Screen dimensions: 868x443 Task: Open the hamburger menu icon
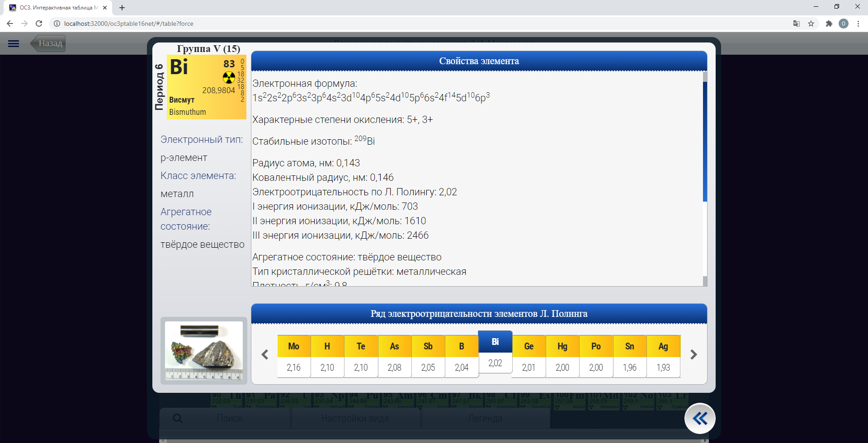tap(14, 43)
